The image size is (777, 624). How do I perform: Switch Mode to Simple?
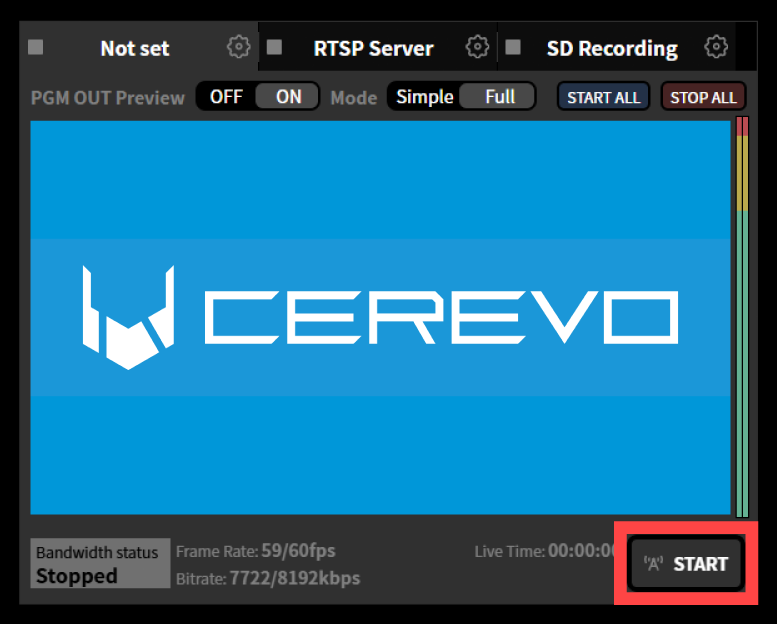425,97
